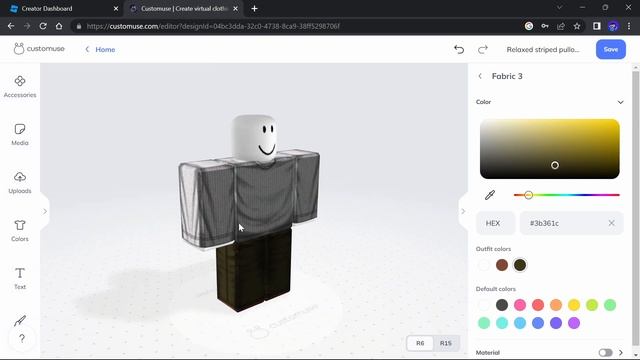Open the tab search dropdown
Screen dimensions: 640x360
(560, 8)
